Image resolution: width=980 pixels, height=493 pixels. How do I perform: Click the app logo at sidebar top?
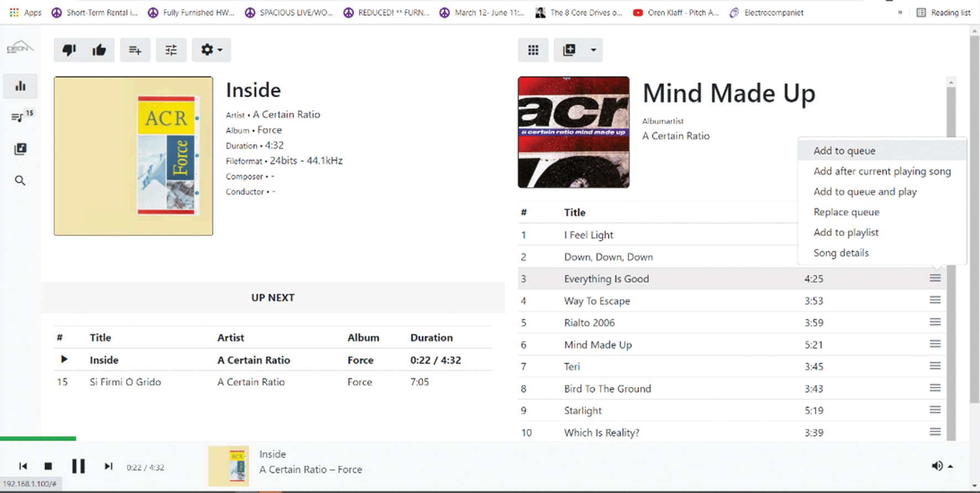[20, 48]
